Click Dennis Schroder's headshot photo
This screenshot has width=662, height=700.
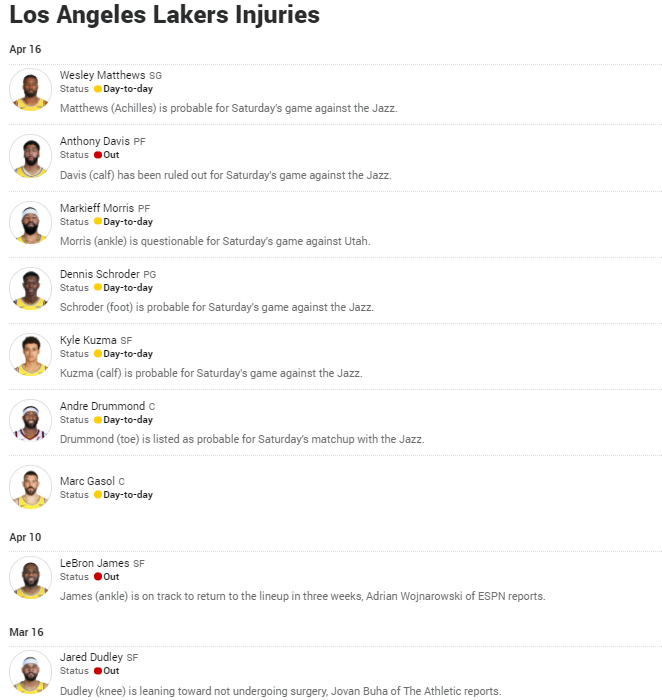30,288
